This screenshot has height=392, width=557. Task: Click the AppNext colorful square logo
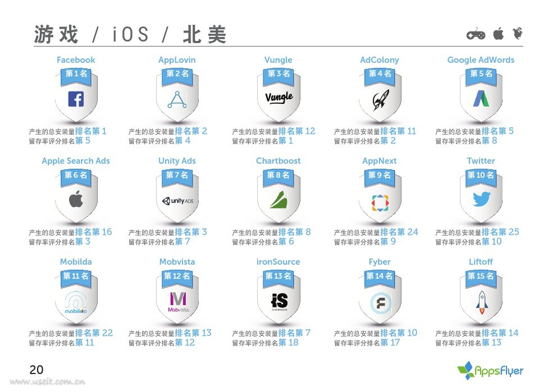380,203
